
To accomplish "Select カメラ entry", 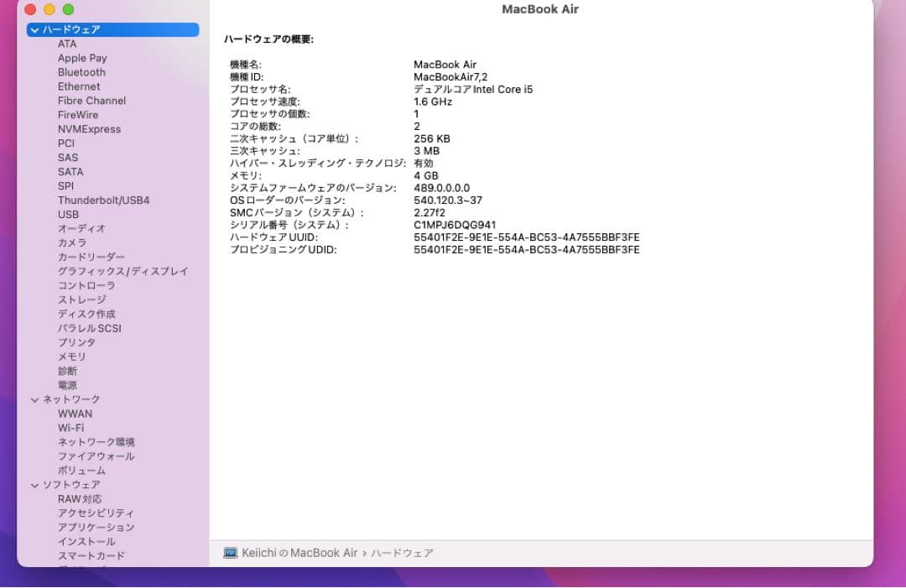I will click(x=72, y=242).
